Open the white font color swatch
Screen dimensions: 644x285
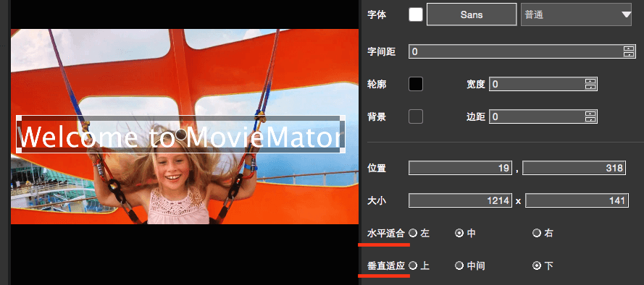[x=416, y=14]
